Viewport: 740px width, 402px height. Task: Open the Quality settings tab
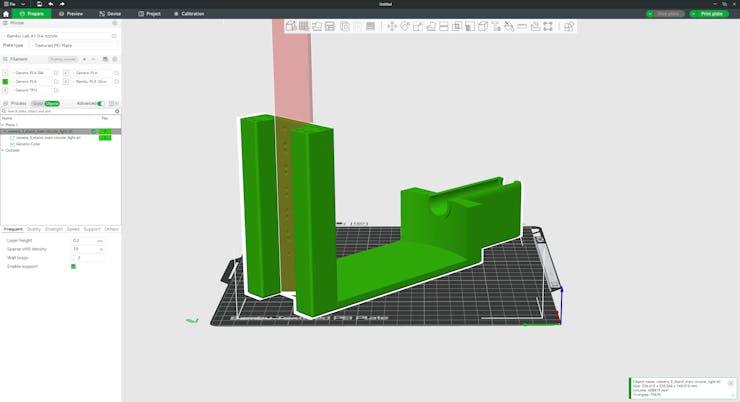(34, 229)
